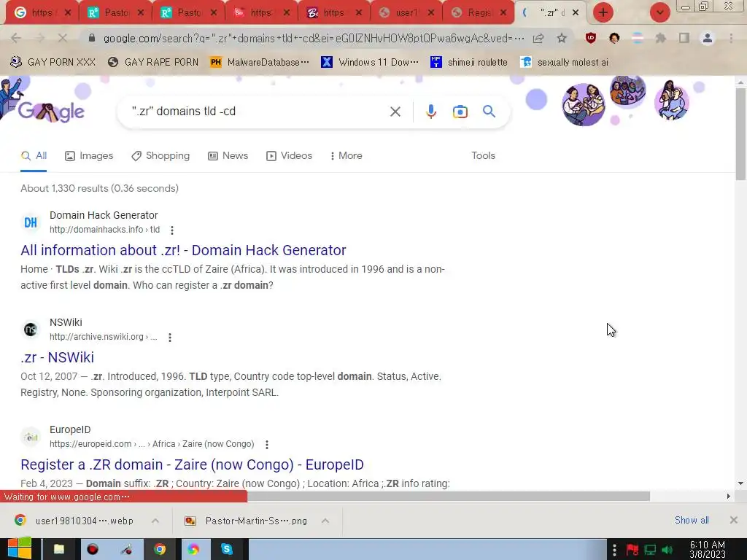Open a new tab with plus button
747x560 pixels.
pos(603,12)
